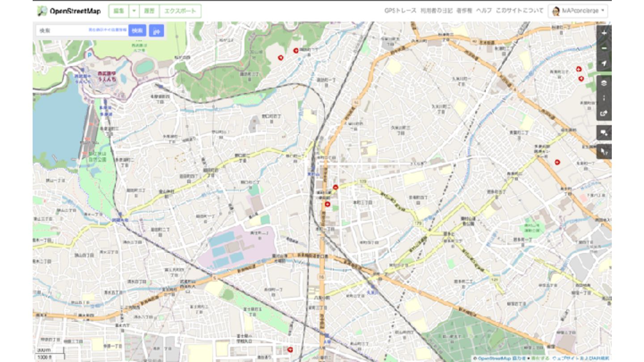The image size is (644, 362).
Task: Open directions with the route icon
Action: click(157, 31)
